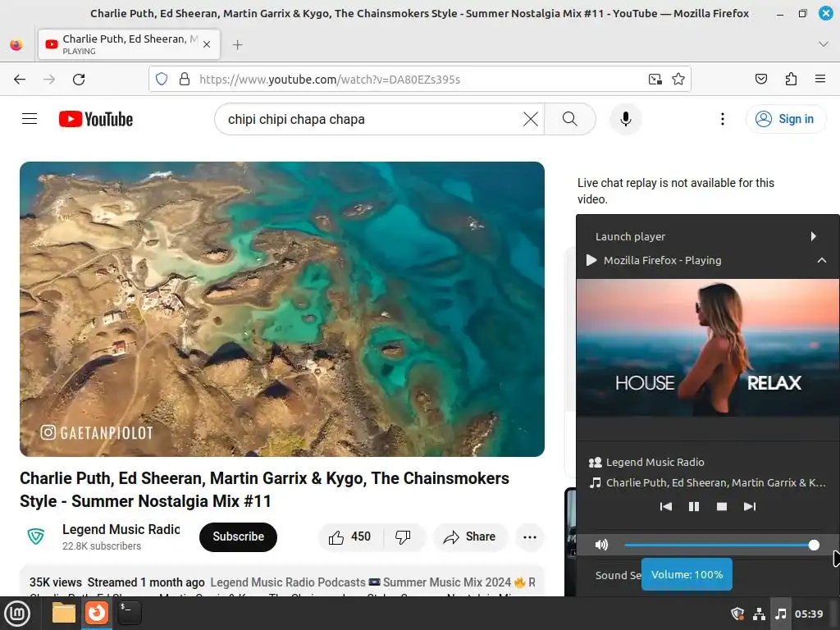Click the House Relax album art
Screen dimensions: 840x630
click(708, 348)
